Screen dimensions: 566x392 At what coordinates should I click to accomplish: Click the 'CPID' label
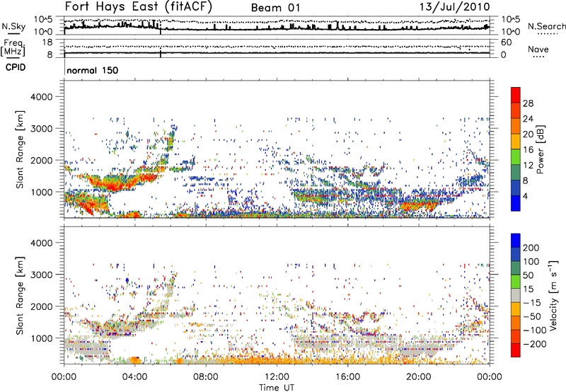point(16,67)
